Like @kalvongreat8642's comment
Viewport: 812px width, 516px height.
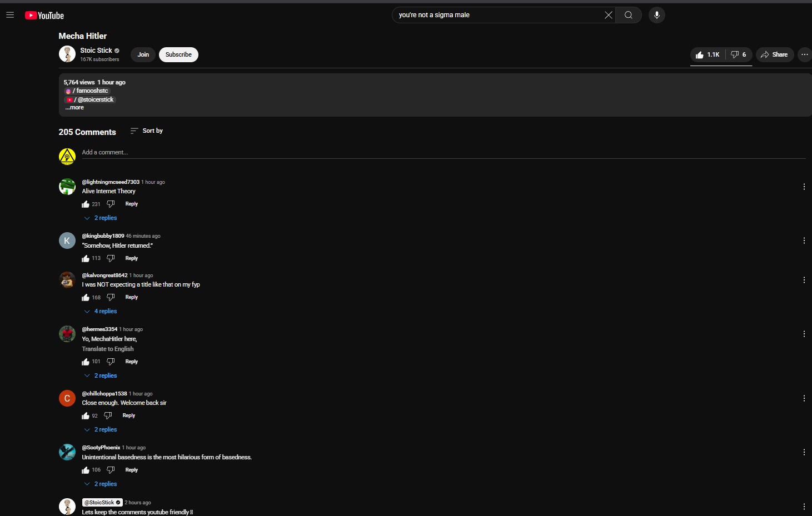point(86,297)
